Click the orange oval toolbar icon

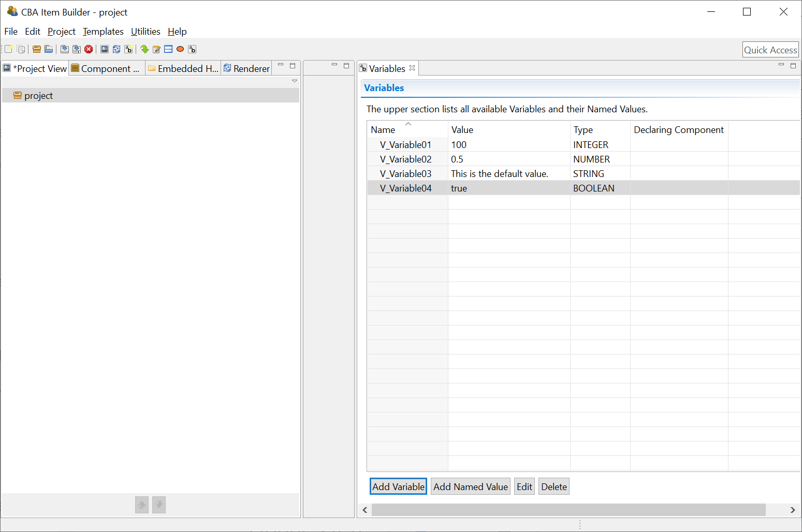coord(180,49)
